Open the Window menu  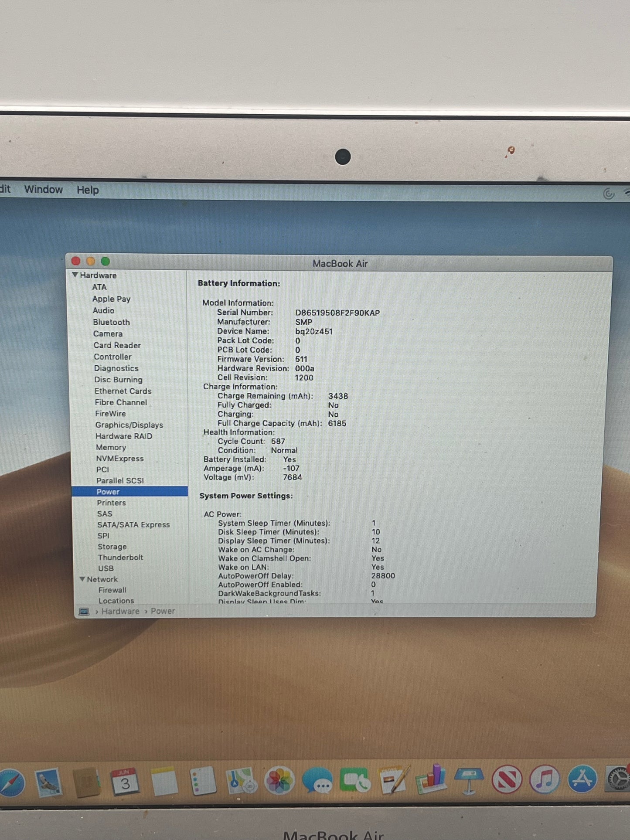tap(44, 190)
